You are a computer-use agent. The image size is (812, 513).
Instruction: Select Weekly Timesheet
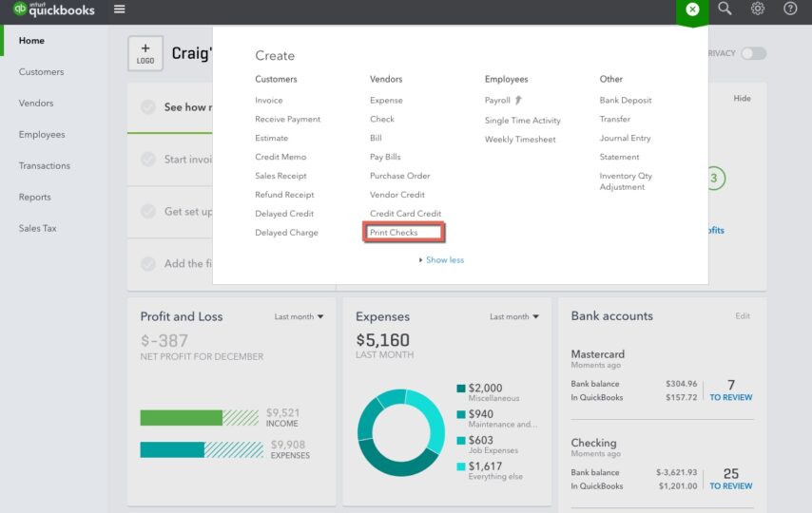tap(520, 140)
